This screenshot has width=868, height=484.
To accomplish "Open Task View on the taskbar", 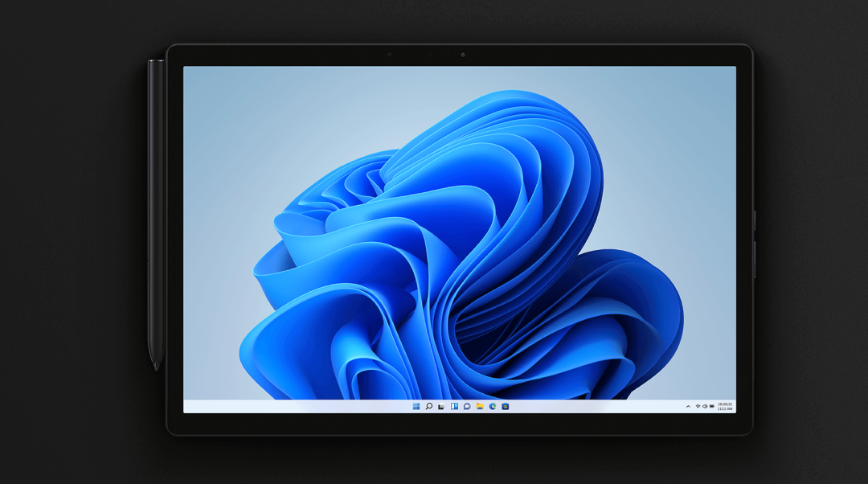I will click(x=441, y=407).
